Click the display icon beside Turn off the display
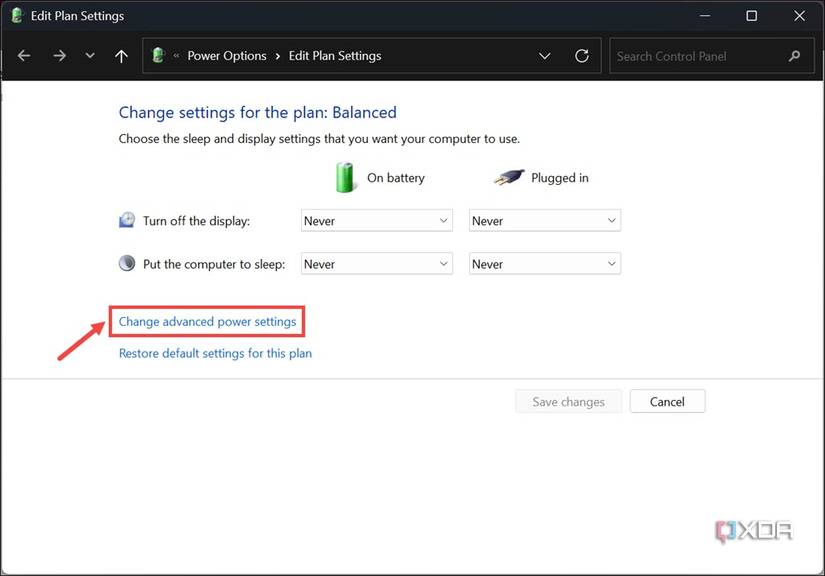Viewport: 825px width, 576px height. [127, 218]
